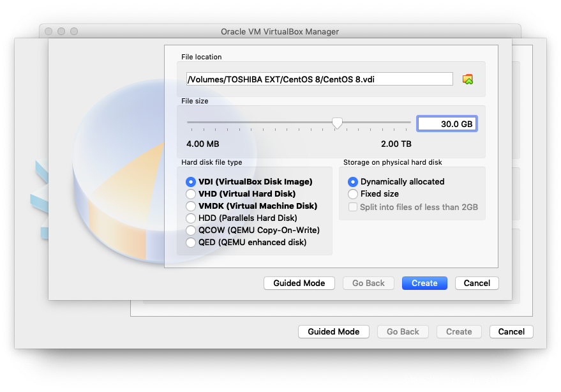This screenshot has width=561, height=392.
Task: Open the folder browse icon for file location
Action: pyautogui.click(x=468, y=79)
